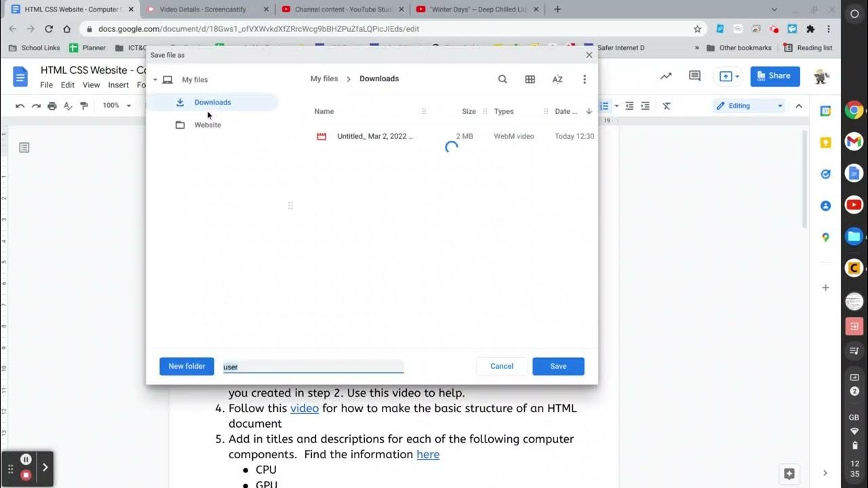Sort files by the Types column header
This screenshot has width=868, height=488.
[x=504, y=111]
